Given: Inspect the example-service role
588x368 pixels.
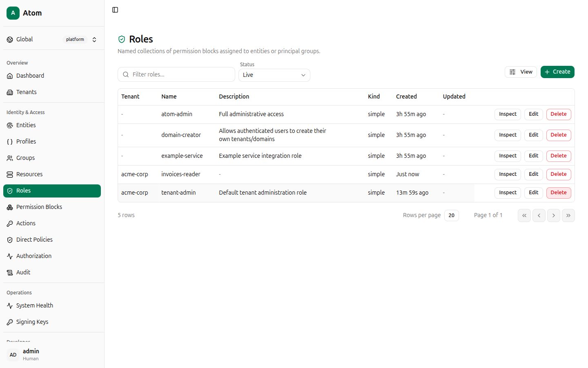Looking at the screenshot, I should tap(508, 156).
